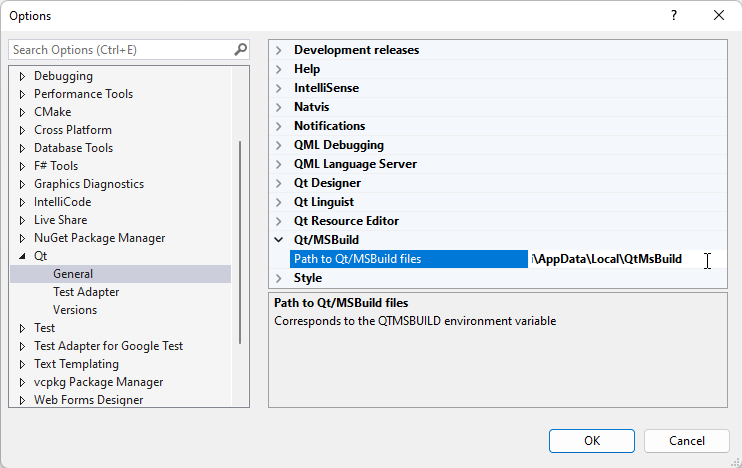Click the Help question mark button
This screenshot has width=742, height=468.
click(x=674, y=16)
